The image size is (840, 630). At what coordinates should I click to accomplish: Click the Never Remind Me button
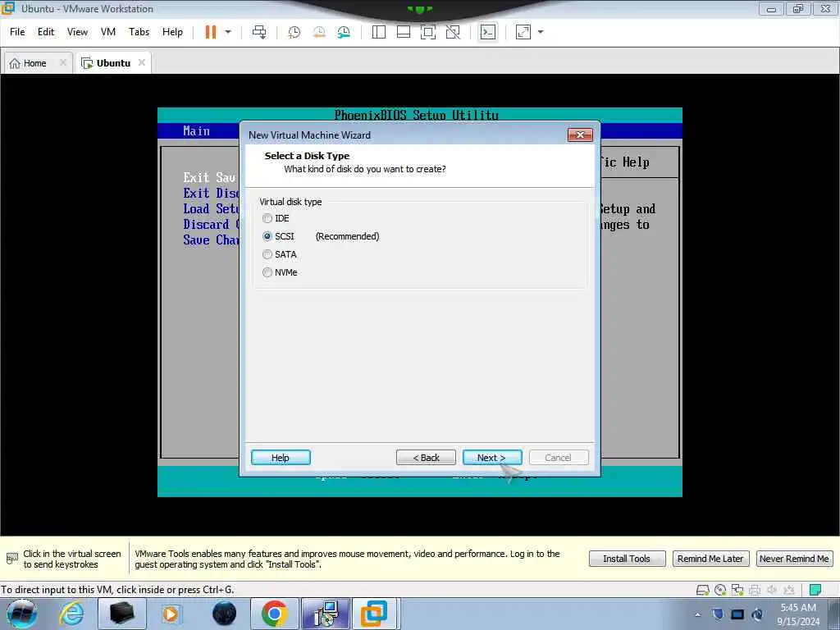tap(794, 559)
